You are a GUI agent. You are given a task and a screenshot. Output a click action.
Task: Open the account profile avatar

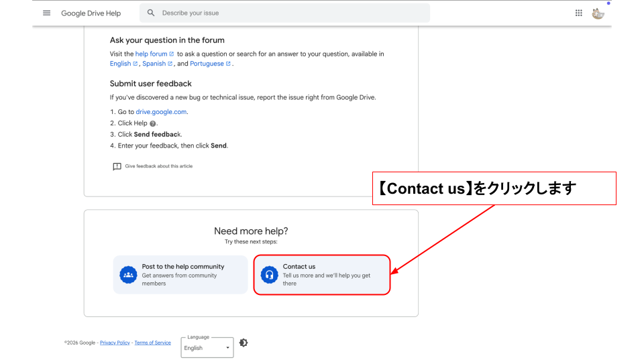(598, 13)
